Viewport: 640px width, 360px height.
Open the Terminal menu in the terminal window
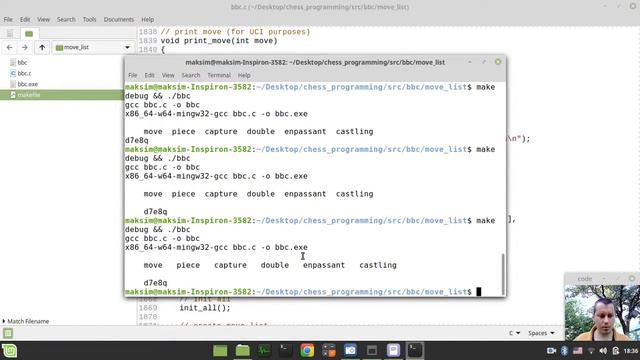pos(219,75)
